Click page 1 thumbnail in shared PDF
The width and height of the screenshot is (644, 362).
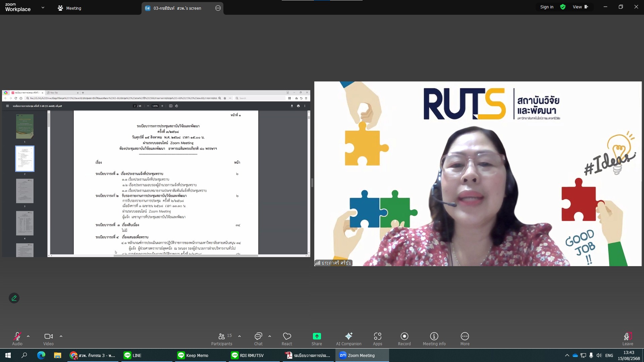point(25,126)
